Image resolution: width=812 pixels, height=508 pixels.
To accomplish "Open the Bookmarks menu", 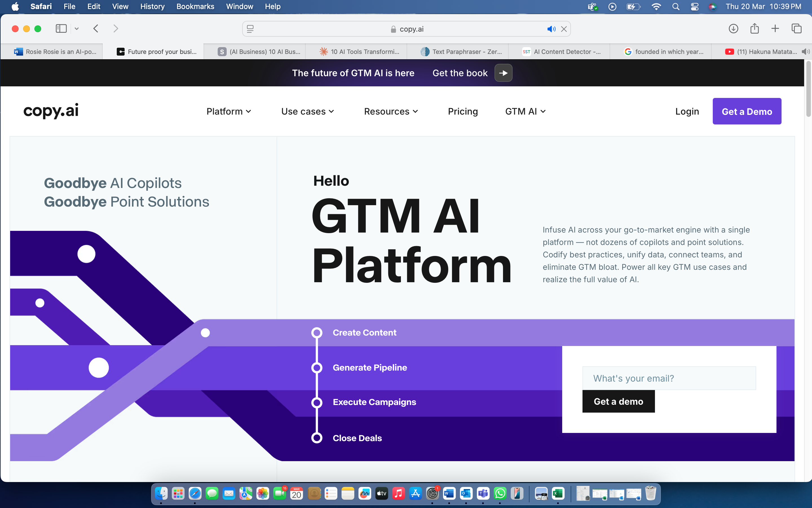I will (x=195, y=6).
